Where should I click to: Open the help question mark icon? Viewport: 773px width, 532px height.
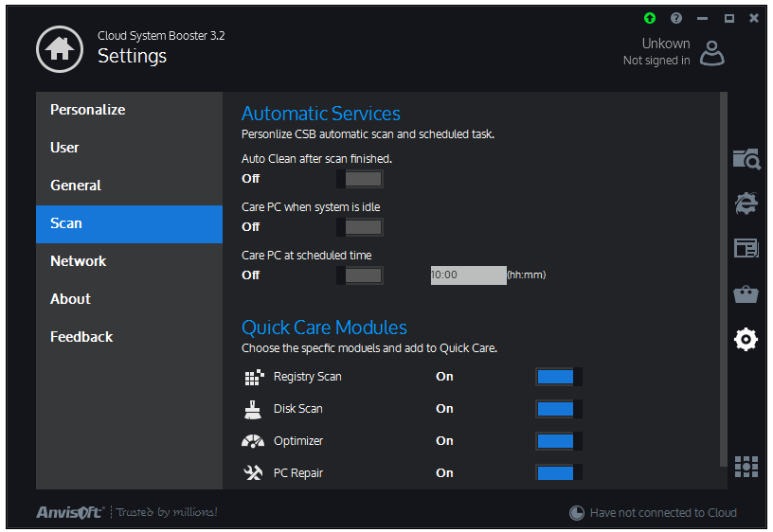coord(676,18)
